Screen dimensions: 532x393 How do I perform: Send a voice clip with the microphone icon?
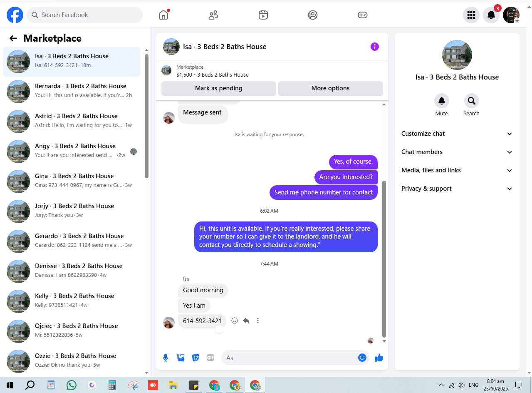tap(166, 358)
